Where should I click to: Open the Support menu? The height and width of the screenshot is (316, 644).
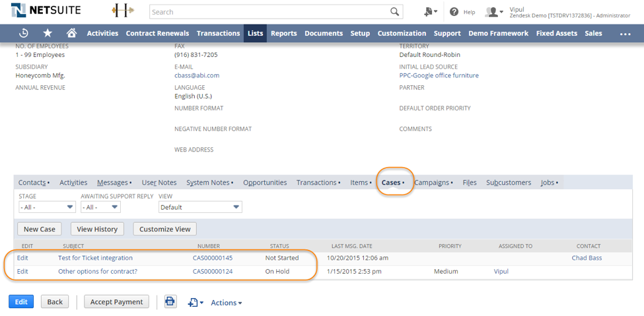click(x=447, y=33)
